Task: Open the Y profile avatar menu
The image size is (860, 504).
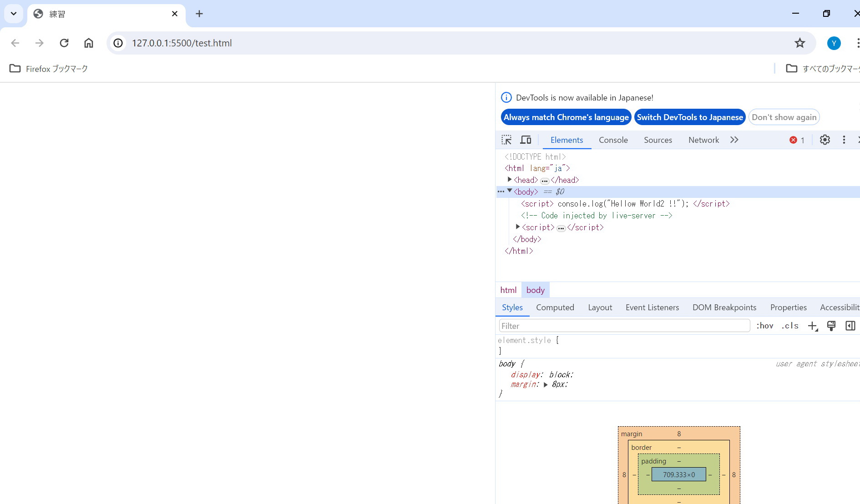Action: [834, 43]
